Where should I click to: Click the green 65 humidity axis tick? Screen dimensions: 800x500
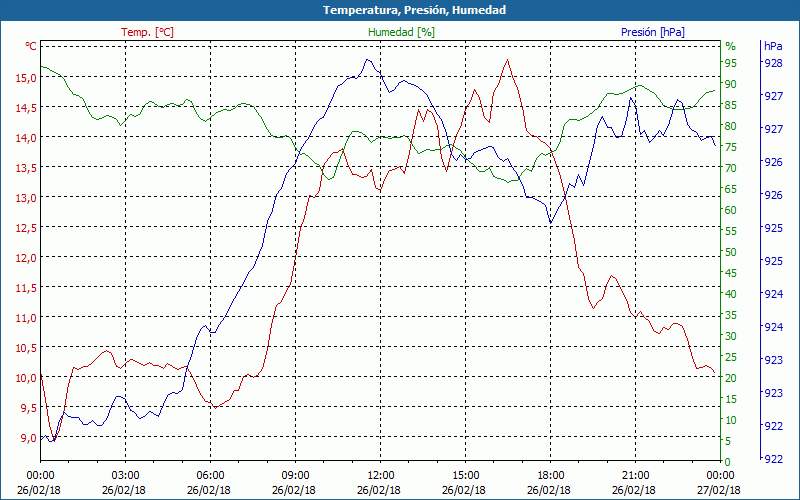coord(731,189)
